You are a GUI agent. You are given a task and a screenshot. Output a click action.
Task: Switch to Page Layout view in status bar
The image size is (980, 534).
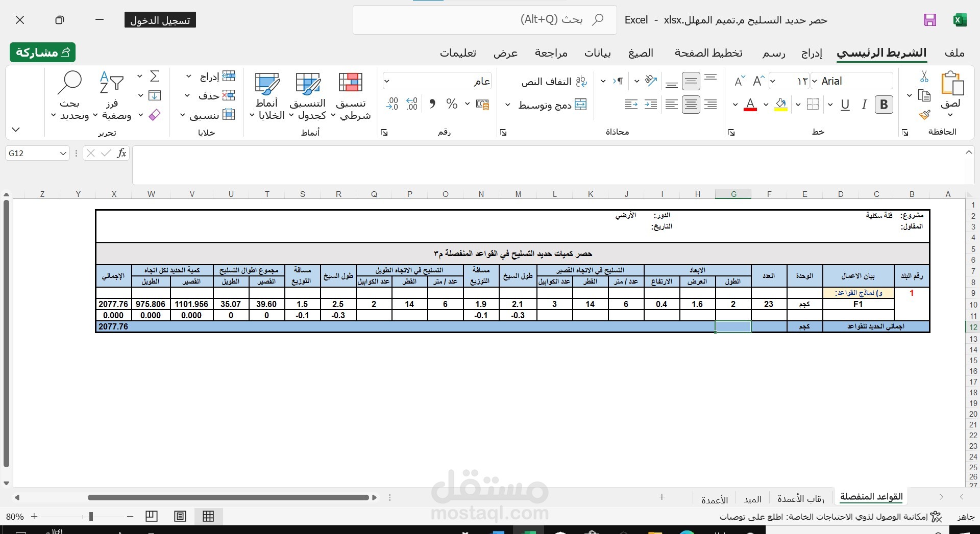(180, 516)
